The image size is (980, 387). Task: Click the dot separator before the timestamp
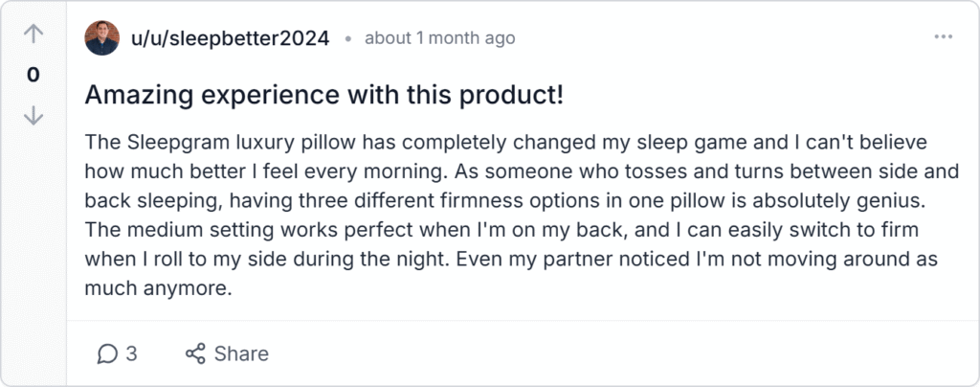click(x=347, y=39)
